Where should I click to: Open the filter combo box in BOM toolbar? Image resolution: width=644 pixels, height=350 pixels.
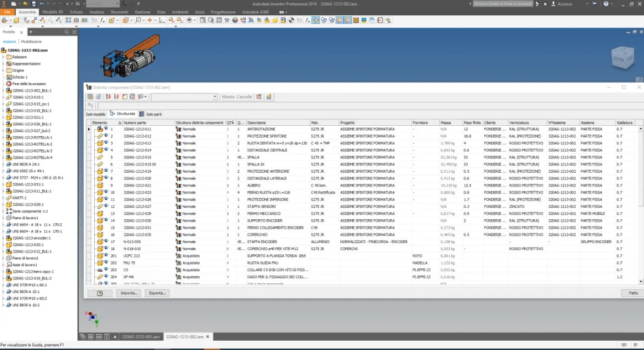tap(184, 97)
